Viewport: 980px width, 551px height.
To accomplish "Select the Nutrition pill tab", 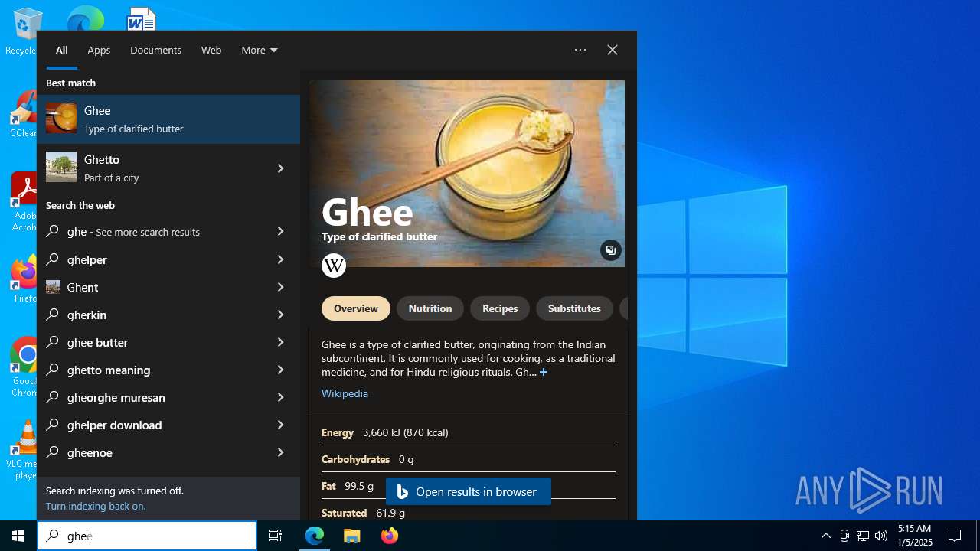I will pos(430,308).
